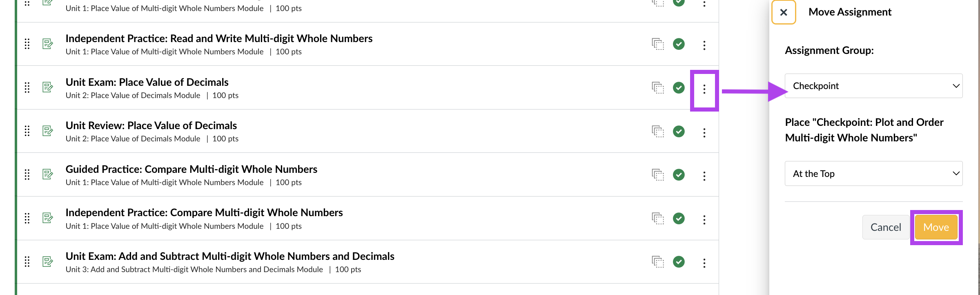980x295 pixels.
Task: Click the Cancel button
Action: [x=886, y=227]
